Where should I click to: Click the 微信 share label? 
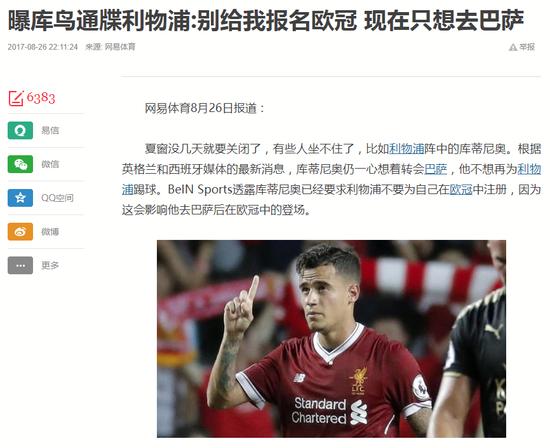click(x=50, y=164)
